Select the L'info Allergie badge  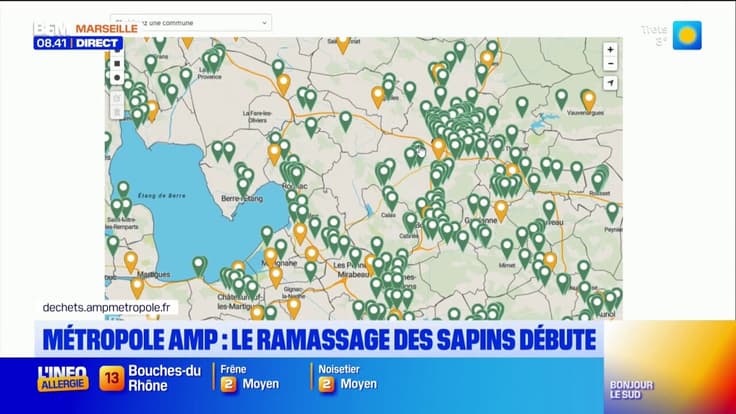click(x=63, y=378)
